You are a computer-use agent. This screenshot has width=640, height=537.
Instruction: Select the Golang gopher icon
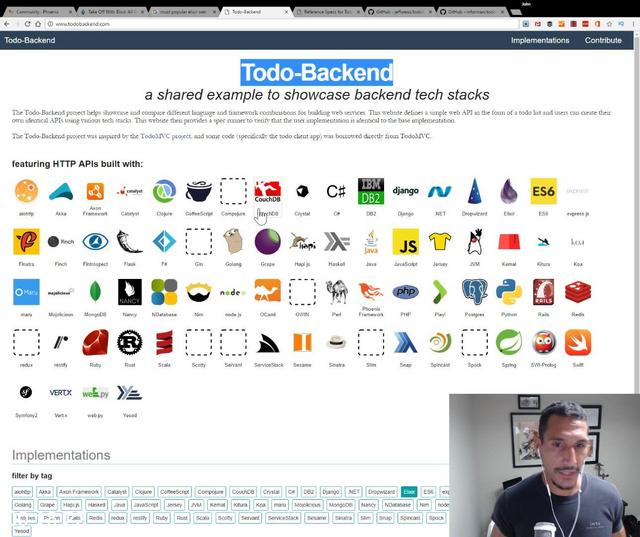click(x=233, y=242)
